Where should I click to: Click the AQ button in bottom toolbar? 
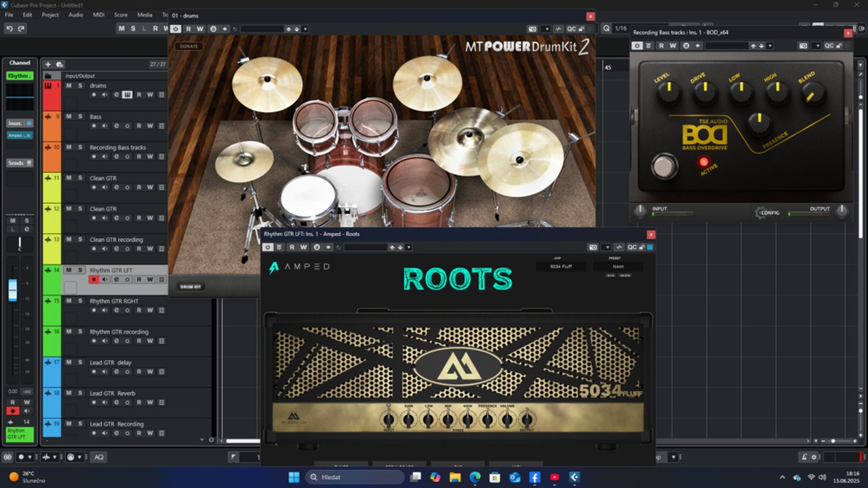coord(98,457)
